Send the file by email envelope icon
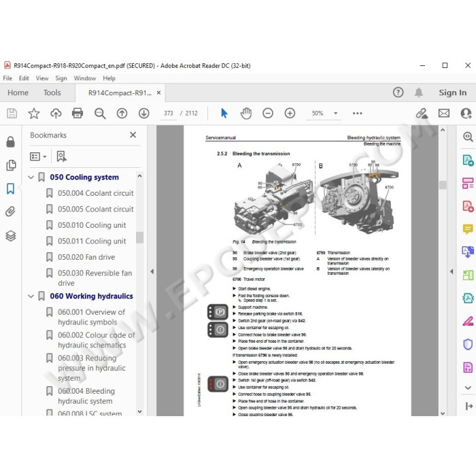The width and height of the screenshot is (476, 476). click(x=444, y=114)
